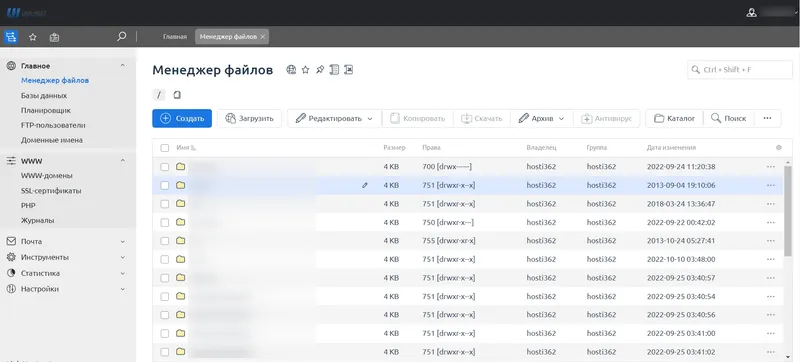This screenshot has height=362, width=800.
Task: Close the Менеджер файлов tab
Action: click(262, 37)
